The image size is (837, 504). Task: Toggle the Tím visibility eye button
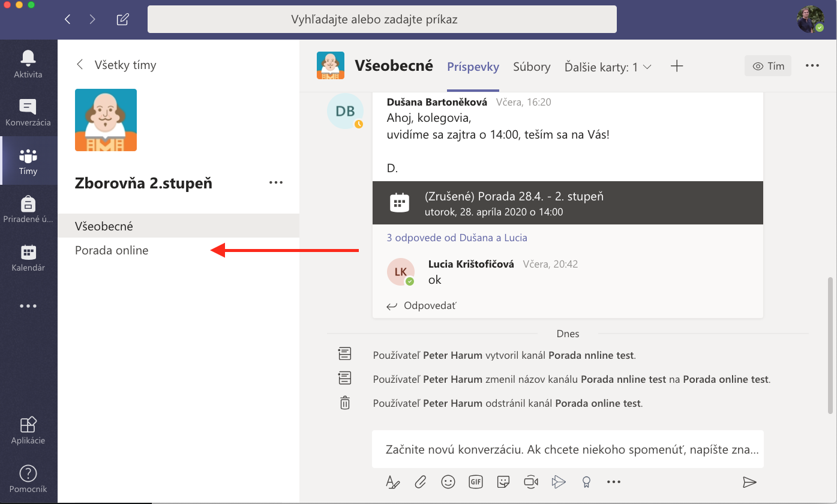(768, 66)
